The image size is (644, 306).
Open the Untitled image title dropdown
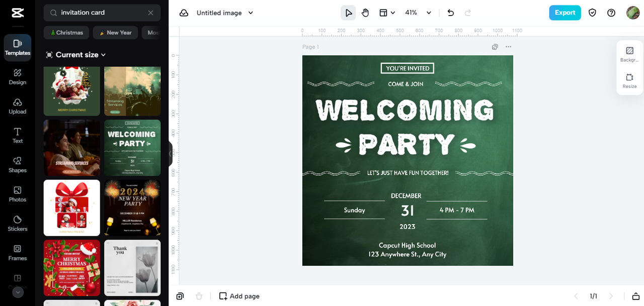[x=225, y=13]
